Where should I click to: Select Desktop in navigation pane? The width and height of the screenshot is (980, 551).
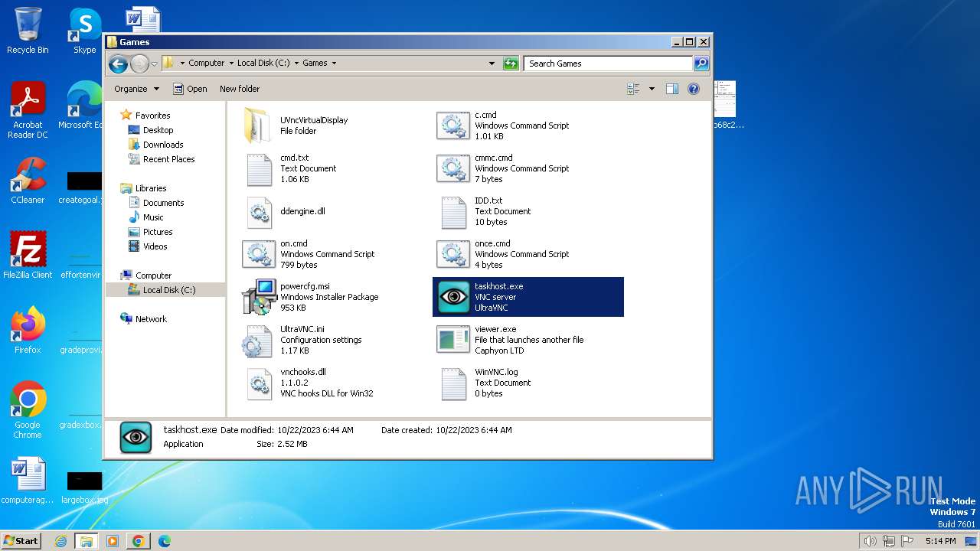coord(158,130)
